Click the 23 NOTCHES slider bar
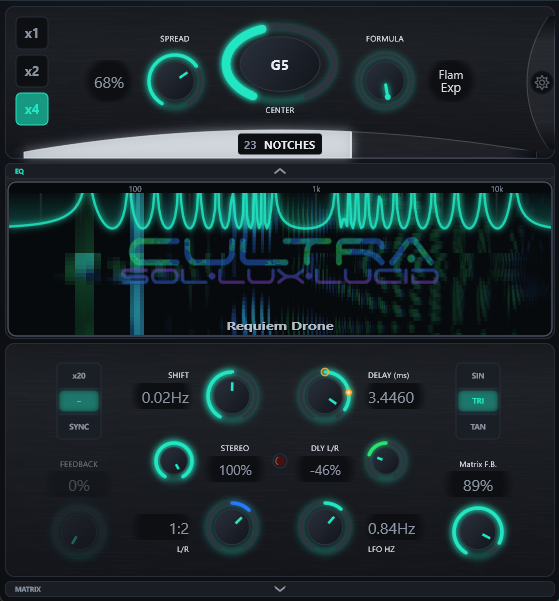 tap(280, 145)
